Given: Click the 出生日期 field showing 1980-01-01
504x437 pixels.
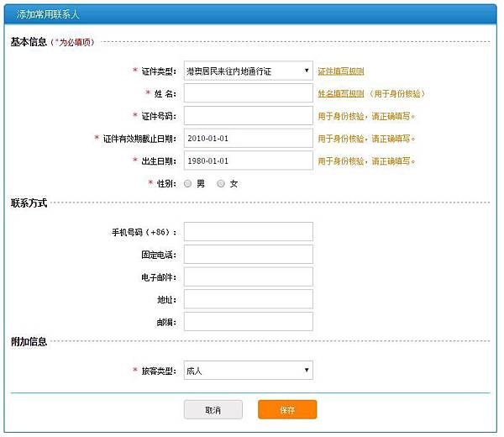Looking at the screenshot, I should coord(248,161).
